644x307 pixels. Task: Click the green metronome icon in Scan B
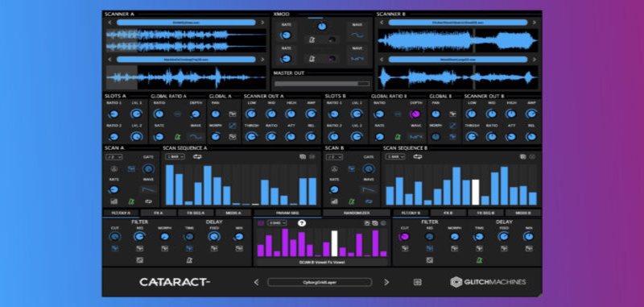pyautogui.click(x=352, y=201)
